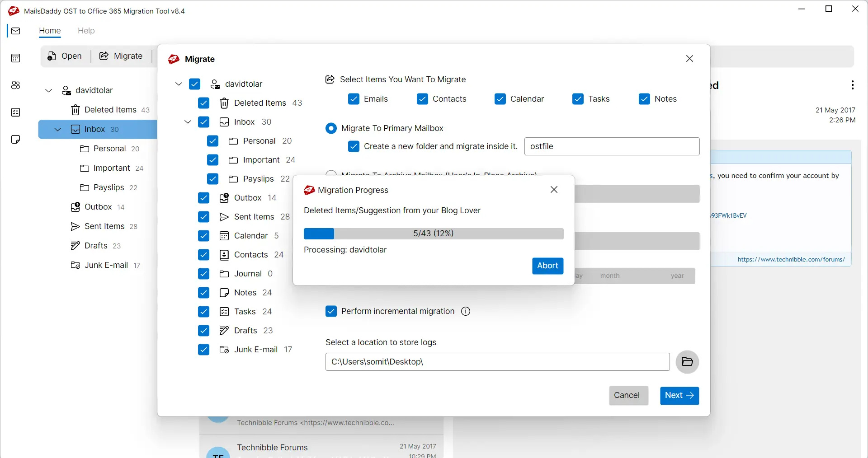This screenshot has width=868, height=458.
Task: Open the Mail view in the sidebar
Action: pyautogui.click(x=16, y=31)
